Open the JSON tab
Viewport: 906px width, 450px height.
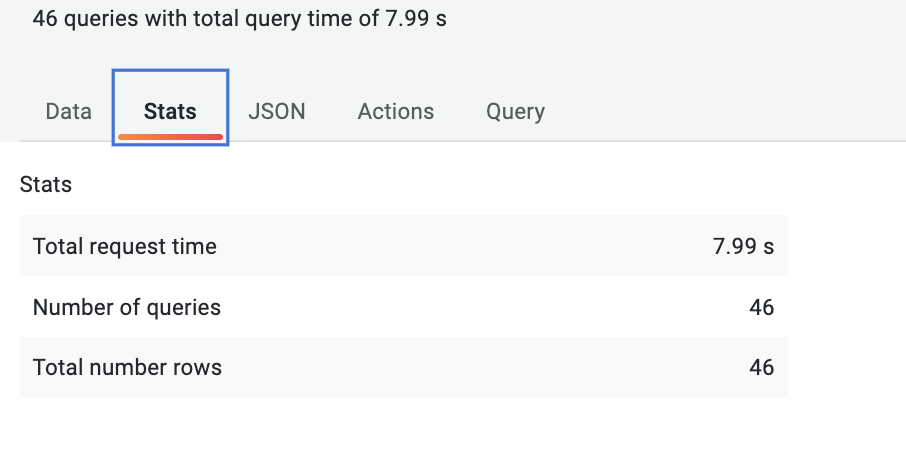277,111
